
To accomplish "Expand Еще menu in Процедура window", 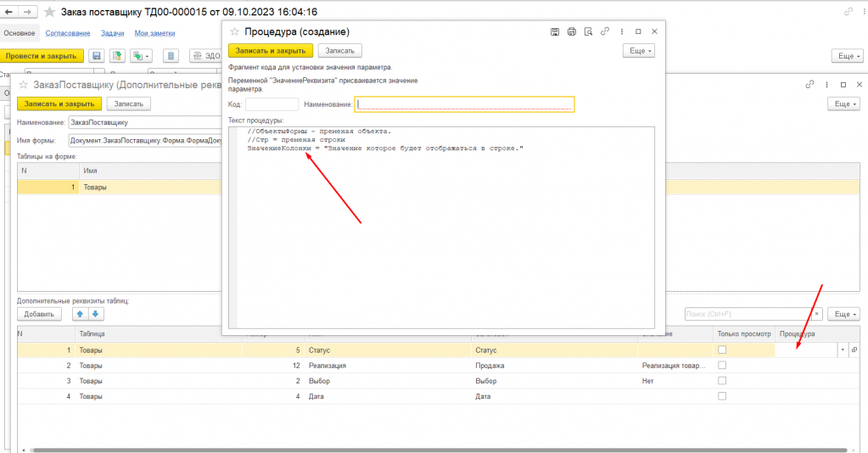I will click(x=640, y=50).
